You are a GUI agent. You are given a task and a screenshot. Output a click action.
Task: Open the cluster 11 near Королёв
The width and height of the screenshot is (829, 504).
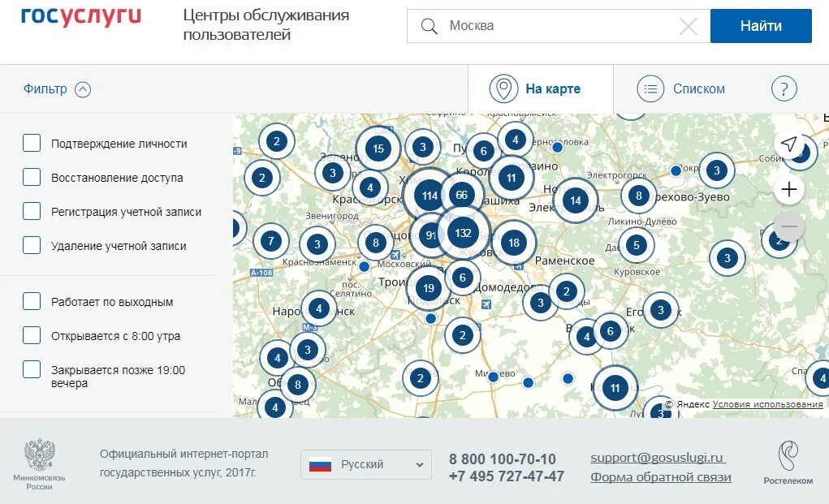[x=512, y=178]
